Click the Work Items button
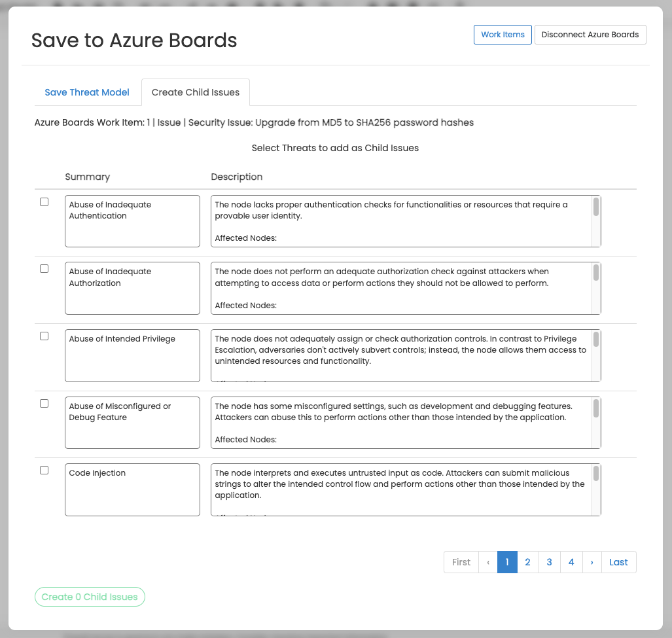This screenshot has width=672, height=638. click(x=503, y=35)
